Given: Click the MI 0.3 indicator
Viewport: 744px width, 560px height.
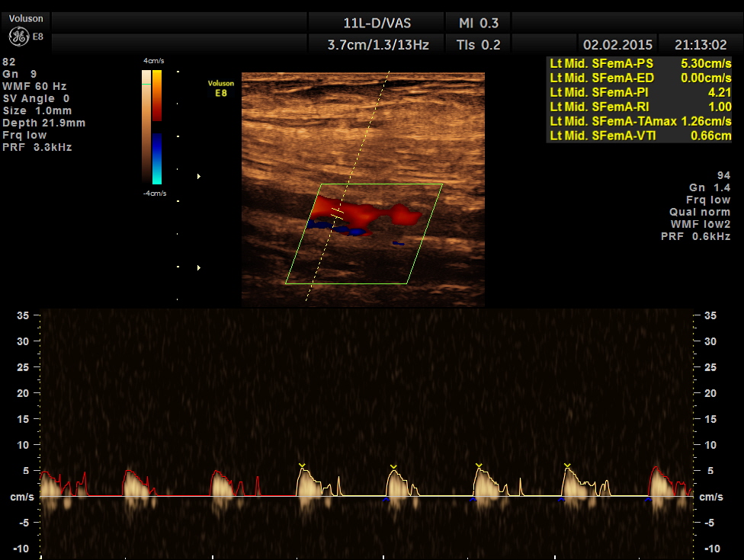Looking at the screenshot, I should (479, 22).
